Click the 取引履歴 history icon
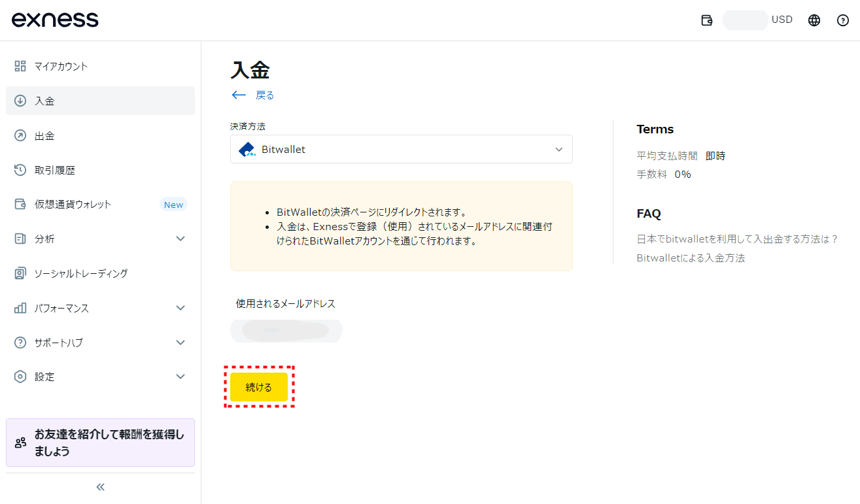Viewport: 860px width, 504px height. point(20,170)
